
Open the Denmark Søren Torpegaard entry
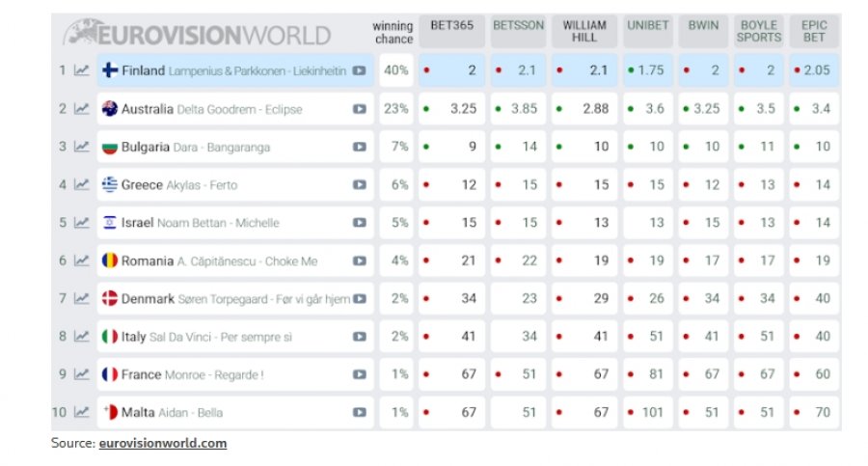(x=234, y=298)
